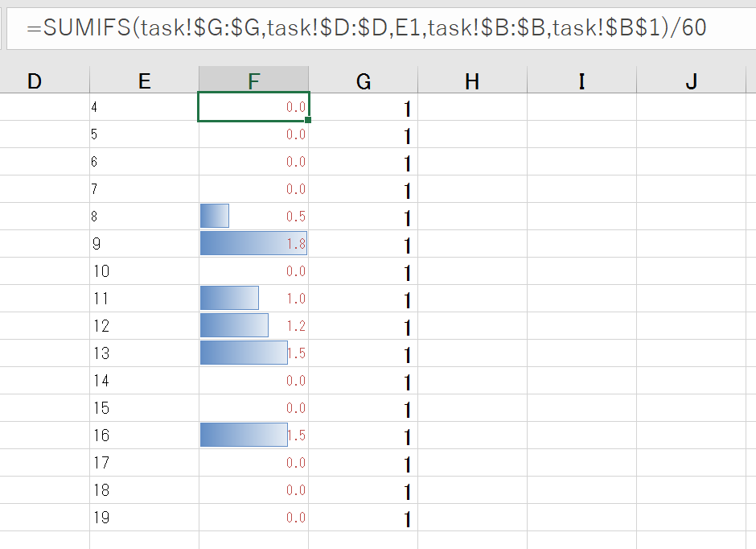
Task: Click cell in column E showing 10
Action: point(144,271)
